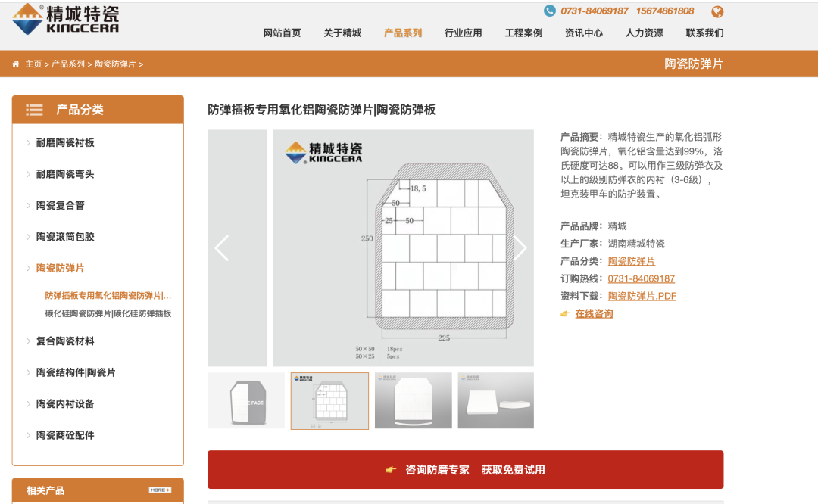Show previous product image with left arrow
818x504 pixels.
point(222,248)
